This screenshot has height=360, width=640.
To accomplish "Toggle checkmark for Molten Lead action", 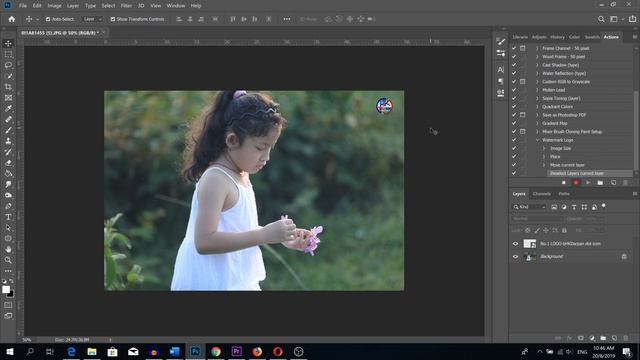I will pos(514,90).
